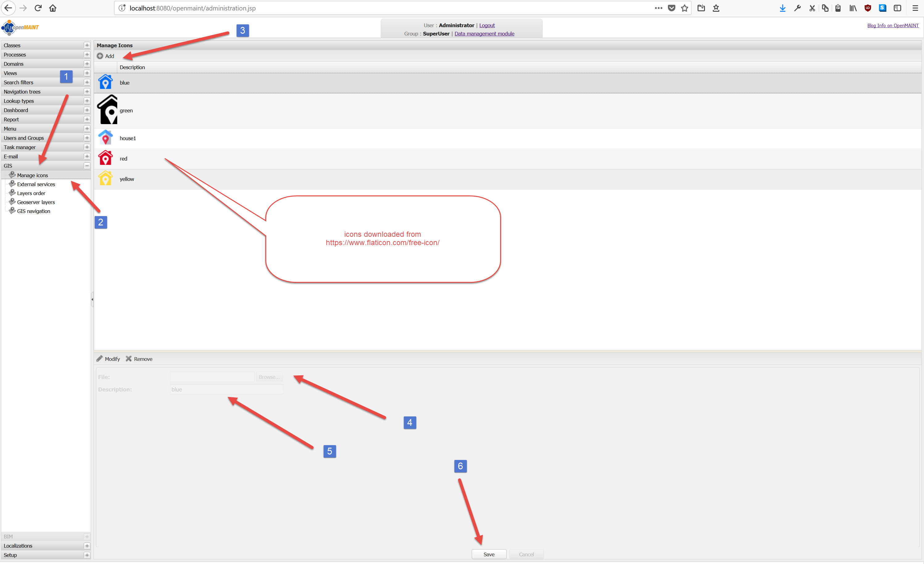The image size is (924, 564).
Task: Open Geoserver layers tree item
Action: click(x=36, y=202)
